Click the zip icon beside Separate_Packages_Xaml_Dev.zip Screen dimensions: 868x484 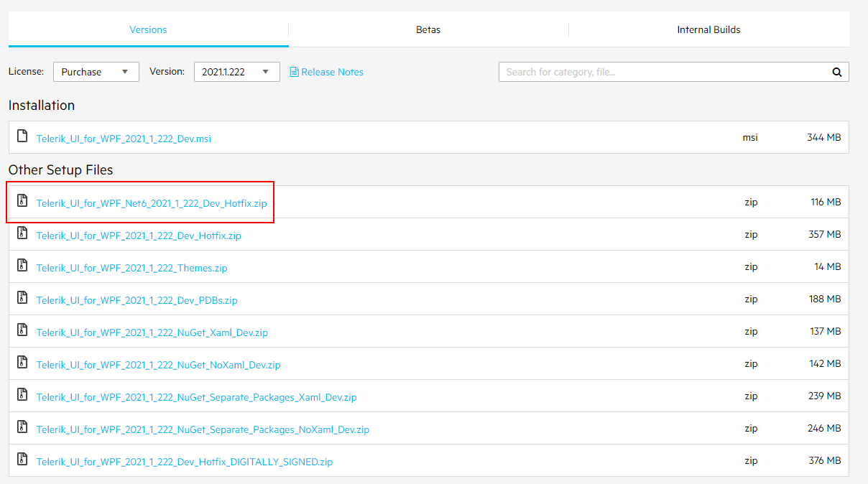tap(22, 394)
